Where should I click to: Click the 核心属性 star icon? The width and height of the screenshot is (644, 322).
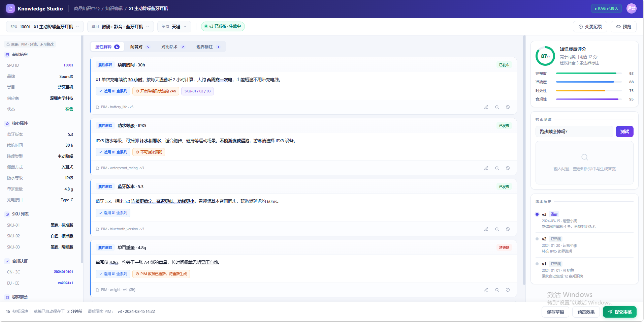point(7,123)
